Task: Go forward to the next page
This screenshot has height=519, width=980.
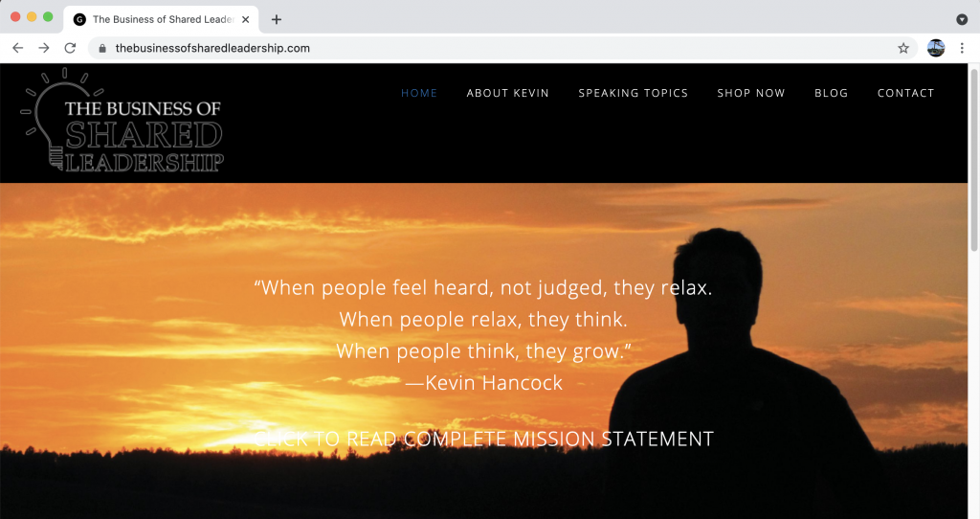Action: point(44,48)
